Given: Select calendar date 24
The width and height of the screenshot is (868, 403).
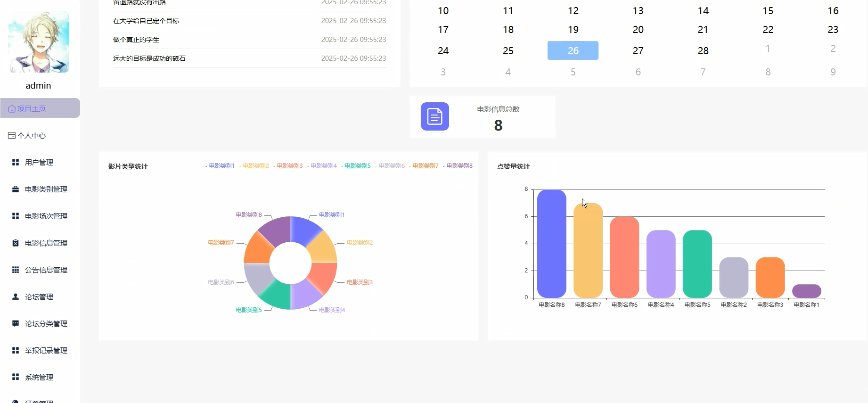Looking at the screenshot, I should pos(443,50).
